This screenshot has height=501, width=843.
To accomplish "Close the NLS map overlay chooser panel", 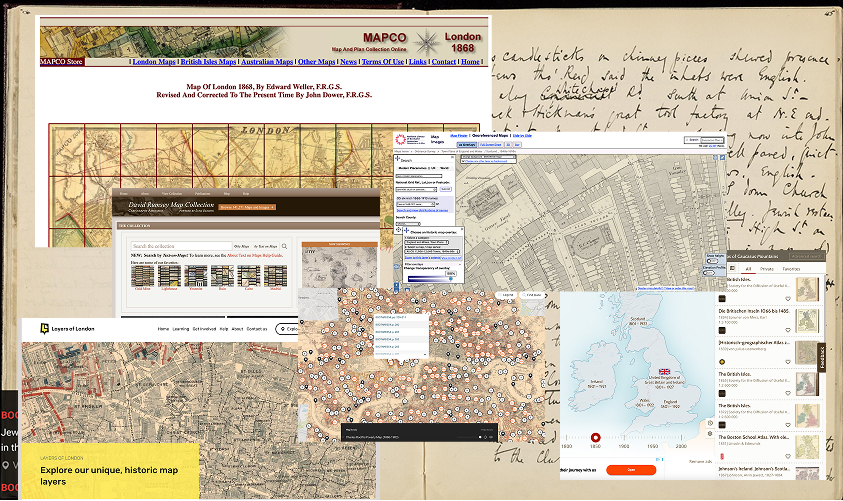I will 462,229.
